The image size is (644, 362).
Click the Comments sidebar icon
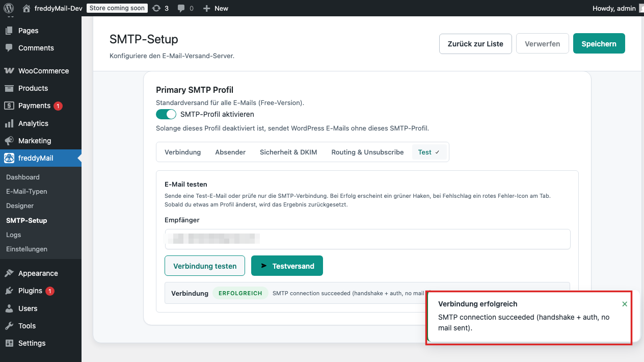(9, 48)
